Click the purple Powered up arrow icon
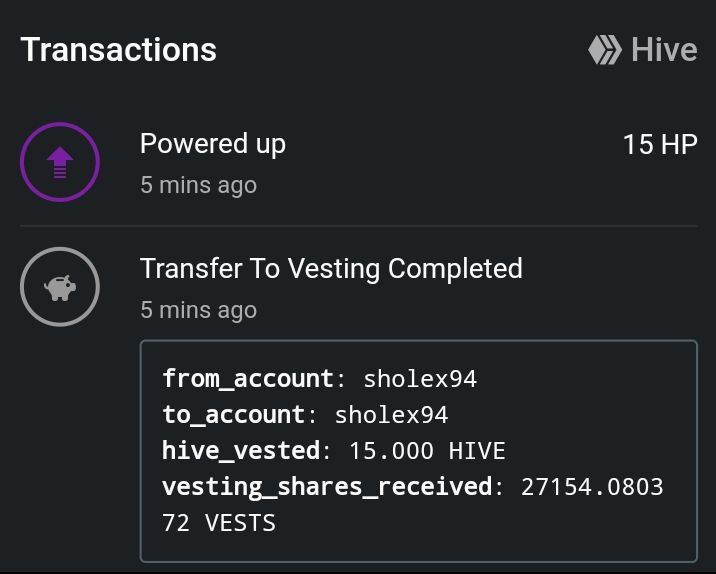This screenshot has height=574, width=716. click(60, 162)
